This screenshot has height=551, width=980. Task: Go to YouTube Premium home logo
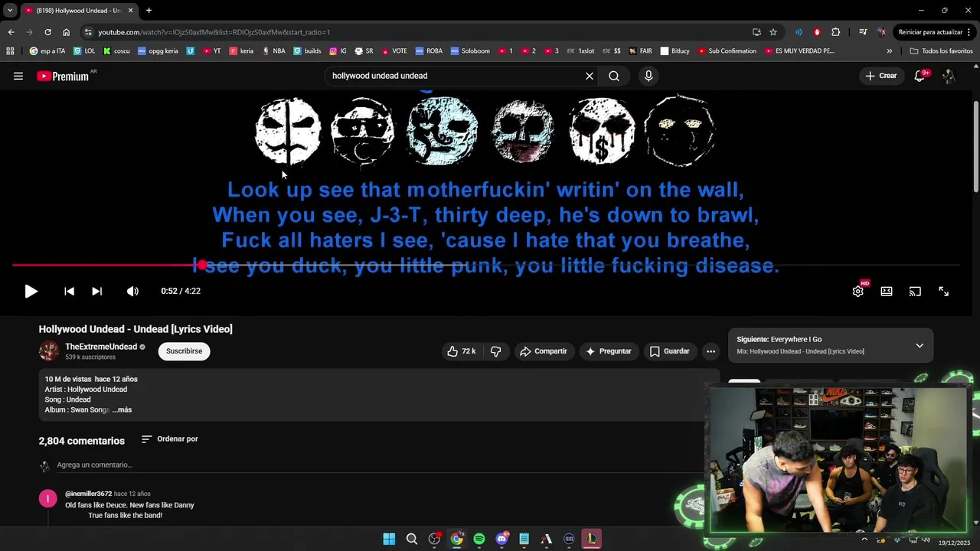63,76
